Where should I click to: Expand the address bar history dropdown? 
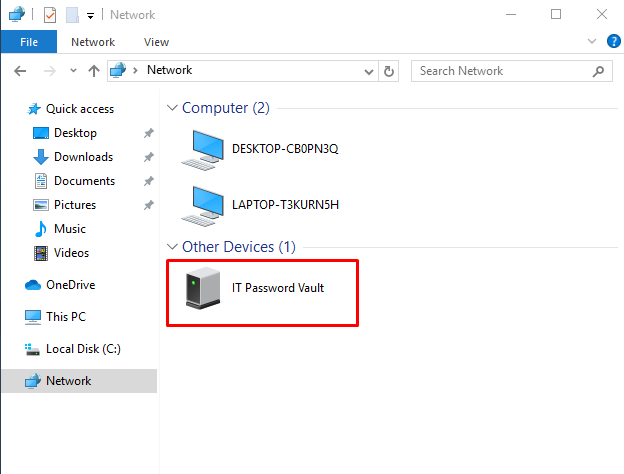[370, 71]
